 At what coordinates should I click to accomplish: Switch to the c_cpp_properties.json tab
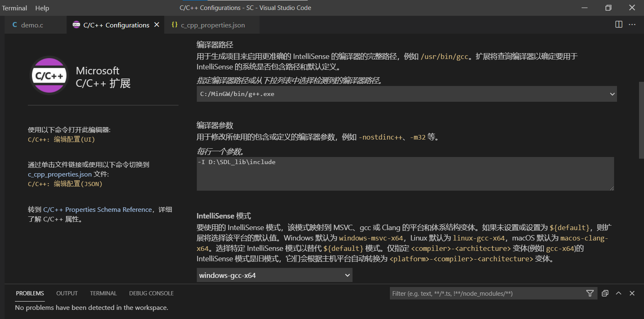tap(213, 25)
